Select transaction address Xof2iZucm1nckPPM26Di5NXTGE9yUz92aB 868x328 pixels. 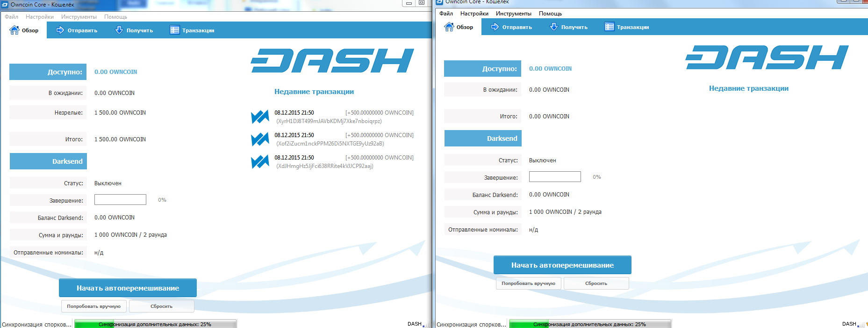(330, 144)
